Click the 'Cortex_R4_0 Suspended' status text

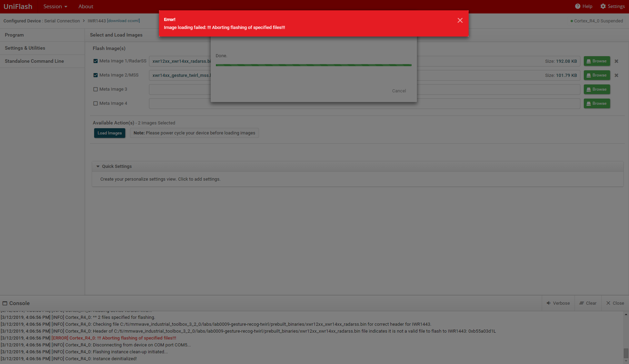(599, 21)
